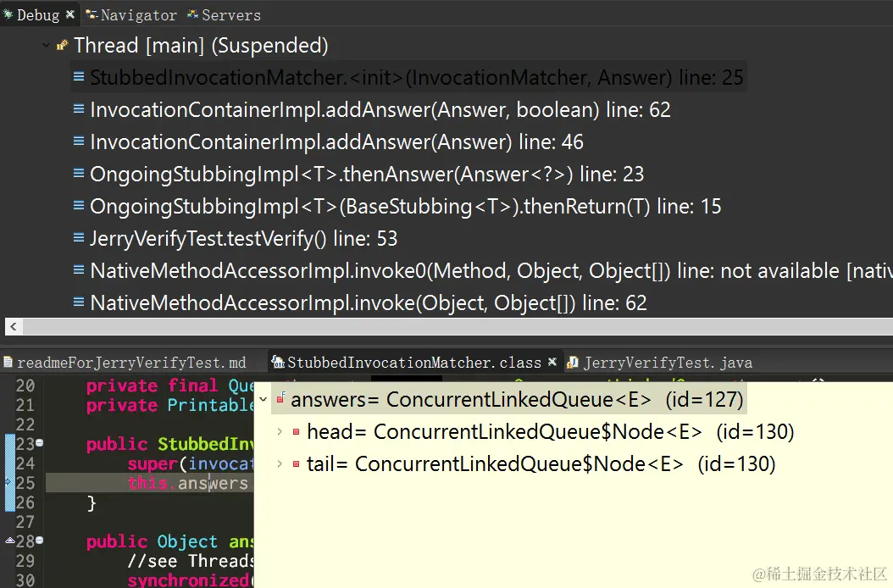The image size is (893, 588).
Task: Click the closing brace on line 26
Action: coord(92,503)
